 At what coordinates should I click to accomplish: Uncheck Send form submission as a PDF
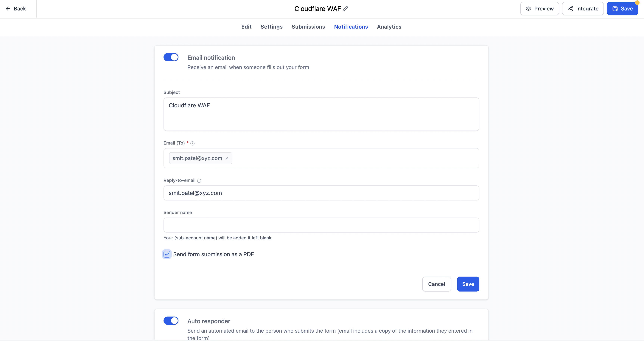(167, 254)
